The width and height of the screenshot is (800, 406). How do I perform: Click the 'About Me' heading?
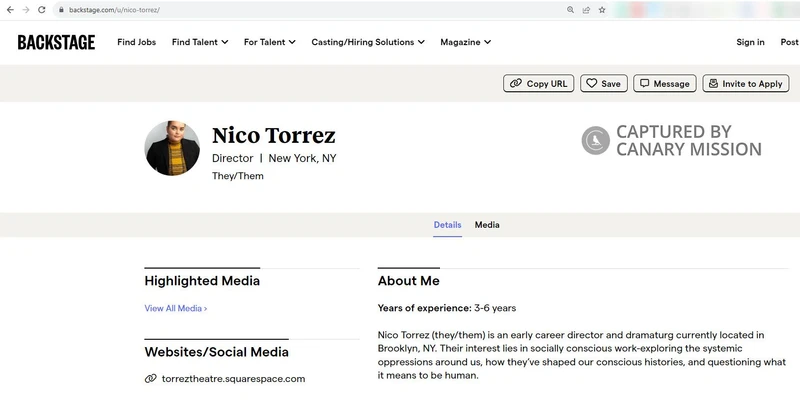click(x=409, y=281)
